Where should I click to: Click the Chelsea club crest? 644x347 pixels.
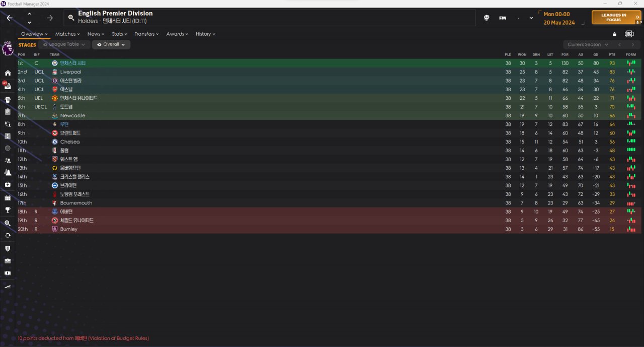[x=55, y=142]
